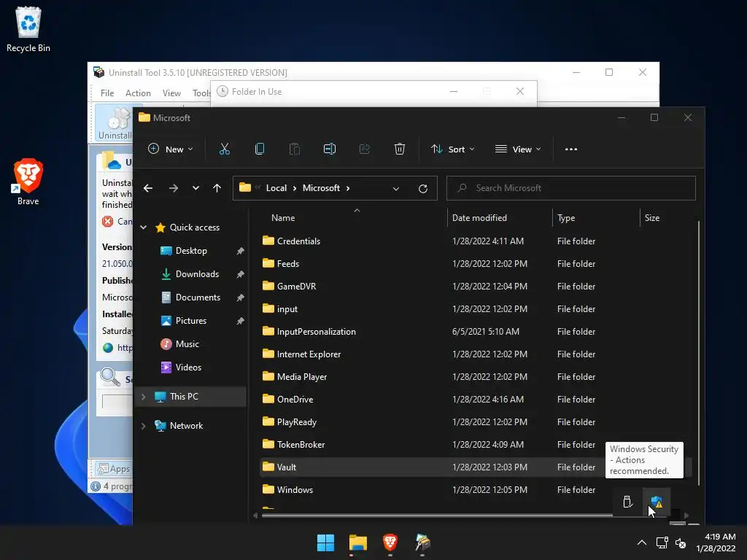Expand the recent locations dropdown arrow
747x560 pixels.
point(196,188)
